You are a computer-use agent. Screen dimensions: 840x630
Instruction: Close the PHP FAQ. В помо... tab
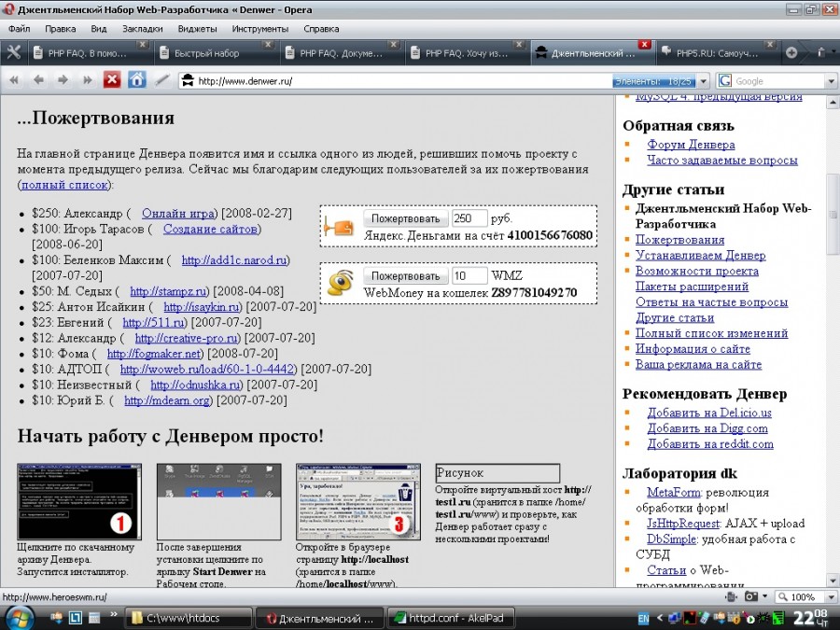click(142, 45)
